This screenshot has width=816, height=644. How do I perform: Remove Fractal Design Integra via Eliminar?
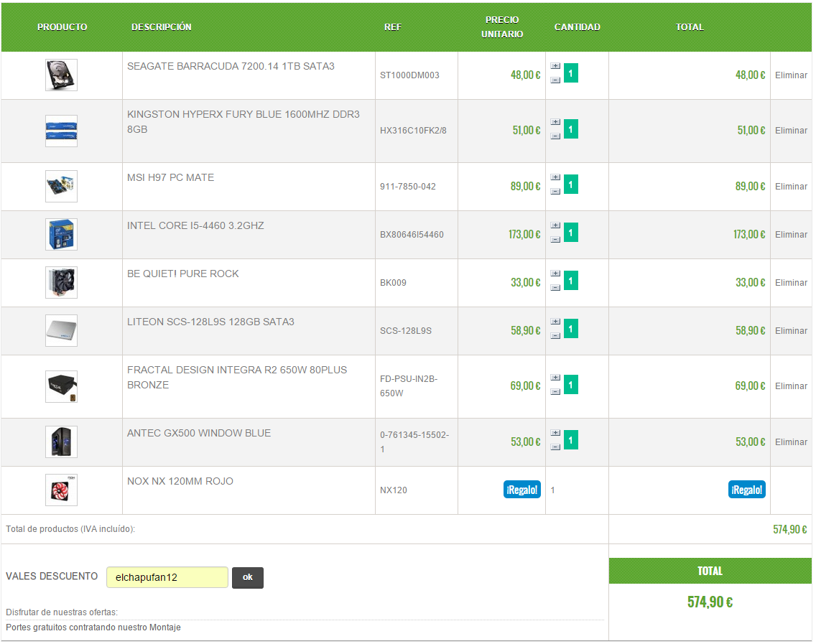coord(791,386)
